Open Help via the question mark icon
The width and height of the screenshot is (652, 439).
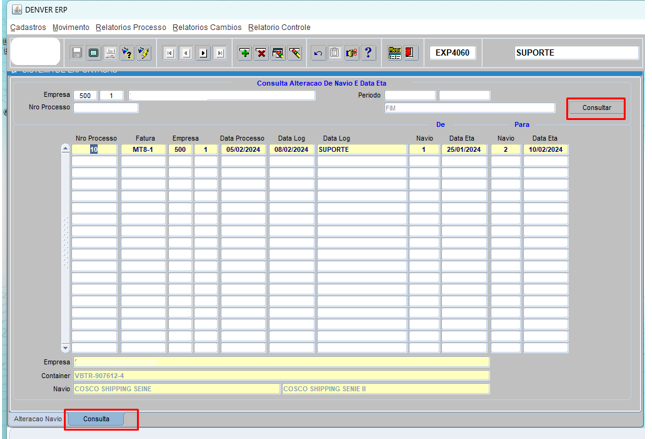(368, 53)
